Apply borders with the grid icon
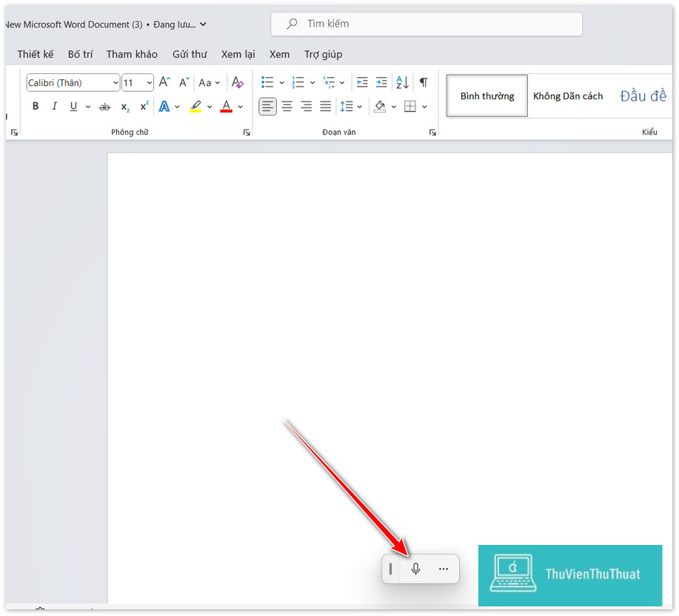Screen dimensions: 679x616 point(409,107)
